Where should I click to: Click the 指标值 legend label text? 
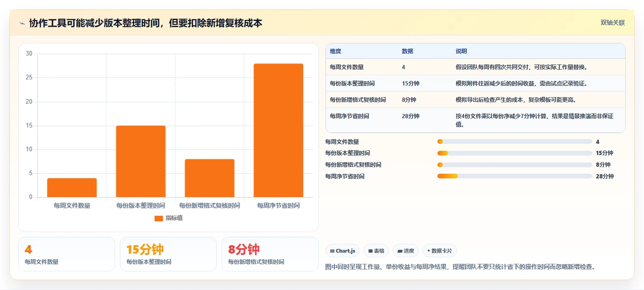point(174,218)
